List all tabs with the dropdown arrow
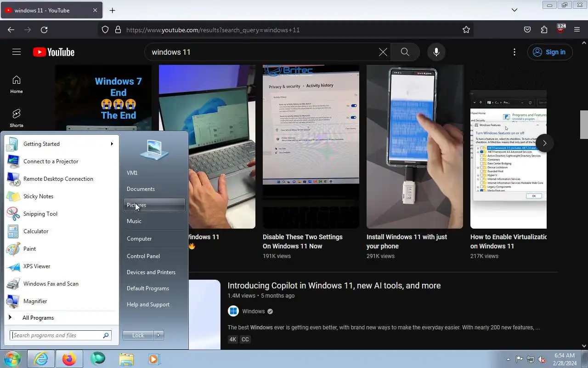 pyautogui.click(x=514, y=10)
